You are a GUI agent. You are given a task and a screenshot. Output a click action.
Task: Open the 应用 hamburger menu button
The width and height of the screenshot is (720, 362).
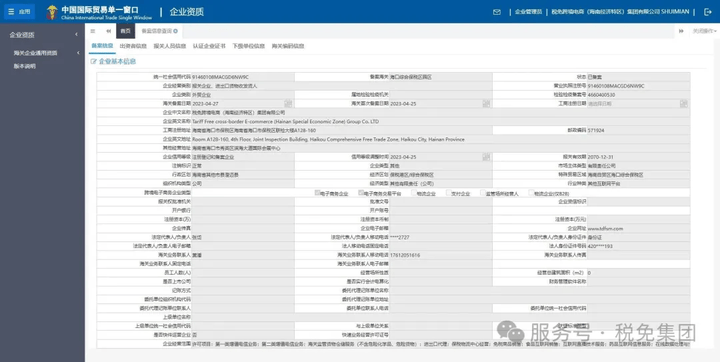point(19,12)
